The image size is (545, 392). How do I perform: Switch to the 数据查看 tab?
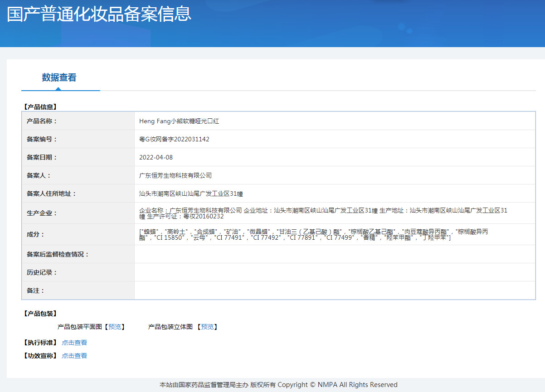click(59, 77)
